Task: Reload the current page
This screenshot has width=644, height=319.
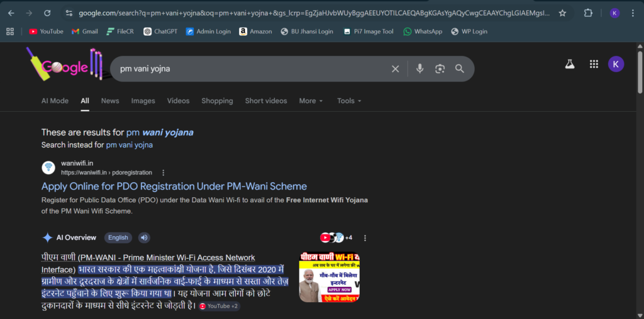Action: point(47,13)
